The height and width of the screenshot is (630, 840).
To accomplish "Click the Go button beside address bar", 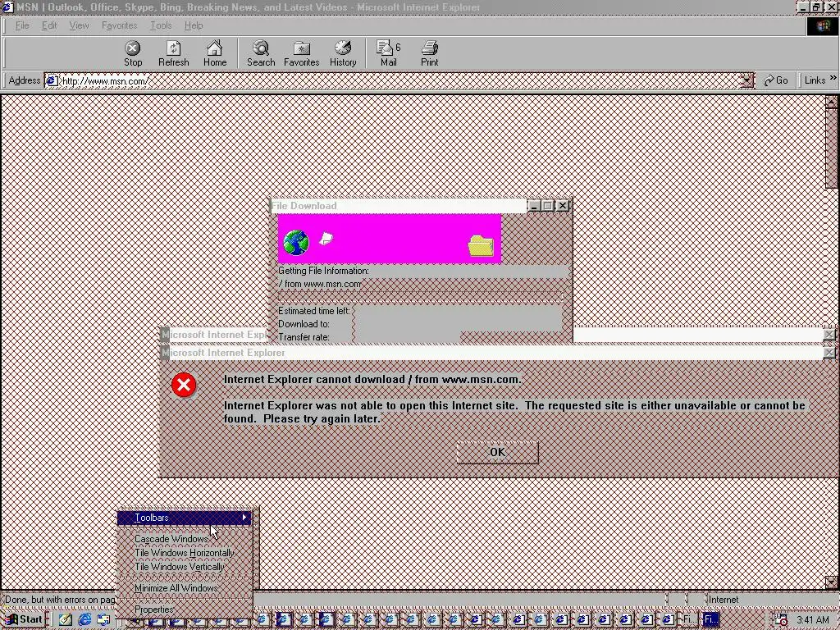I will 776,80.
